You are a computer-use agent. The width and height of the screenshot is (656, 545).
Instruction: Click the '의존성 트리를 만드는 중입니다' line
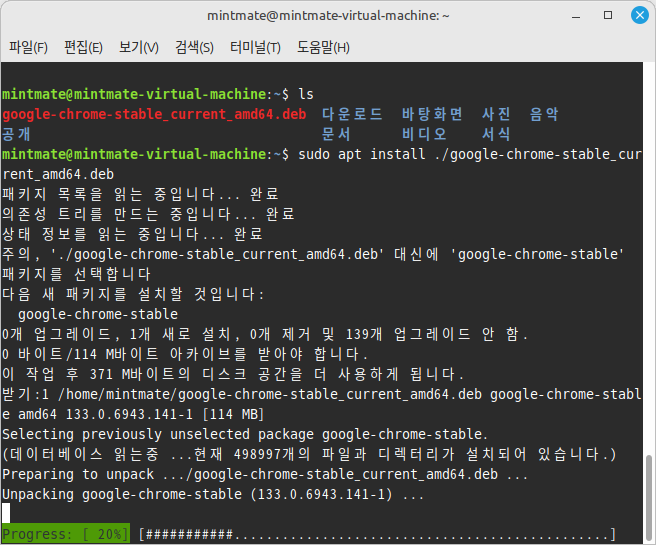148,214
